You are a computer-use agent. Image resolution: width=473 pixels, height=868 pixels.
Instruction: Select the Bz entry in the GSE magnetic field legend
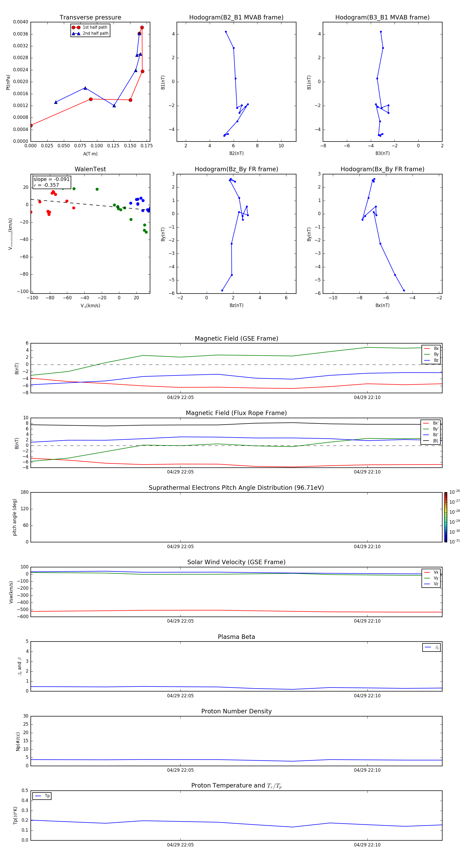click(431, 361)
